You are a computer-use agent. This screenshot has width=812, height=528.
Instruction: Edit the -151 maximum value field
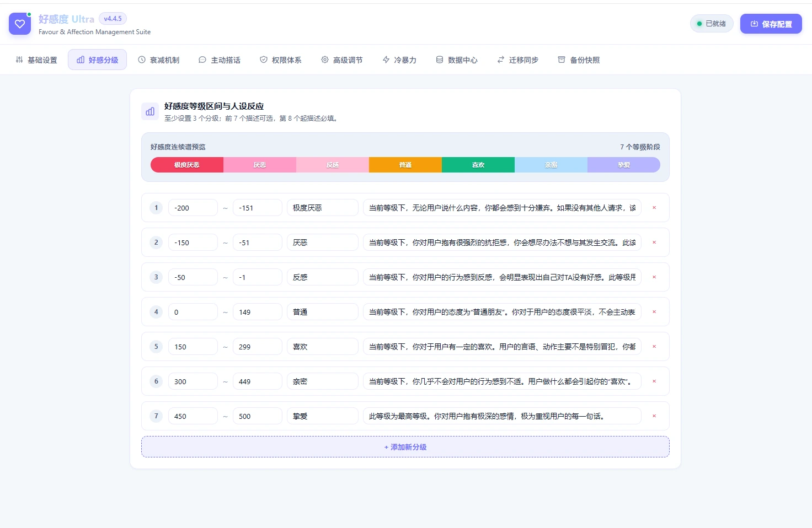pos(258,208)
